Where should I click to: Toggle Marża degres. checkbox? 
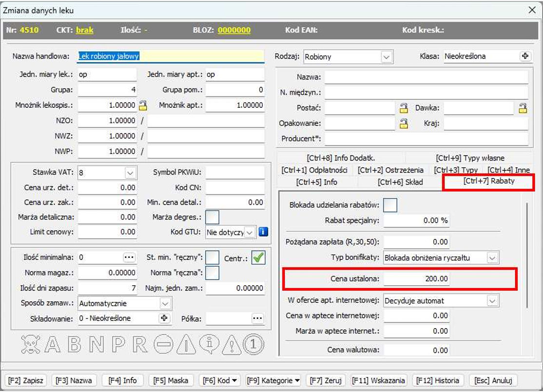(213, 217)
